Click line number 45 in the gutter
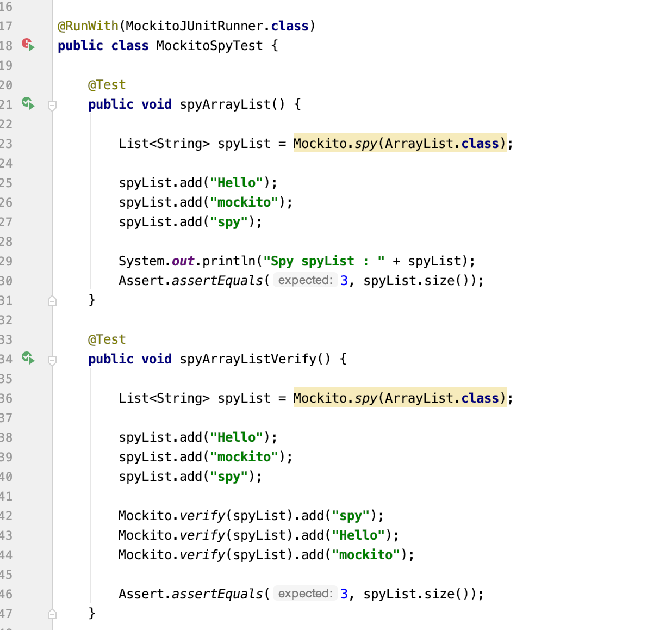This screenshot has width=672, height=630. tap(6, 575)
